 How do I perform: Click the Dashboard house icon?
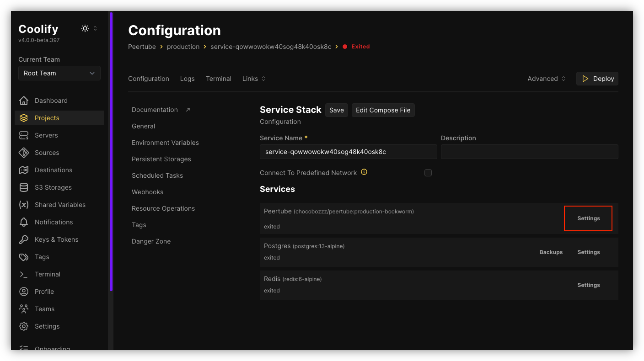[24, 101]
